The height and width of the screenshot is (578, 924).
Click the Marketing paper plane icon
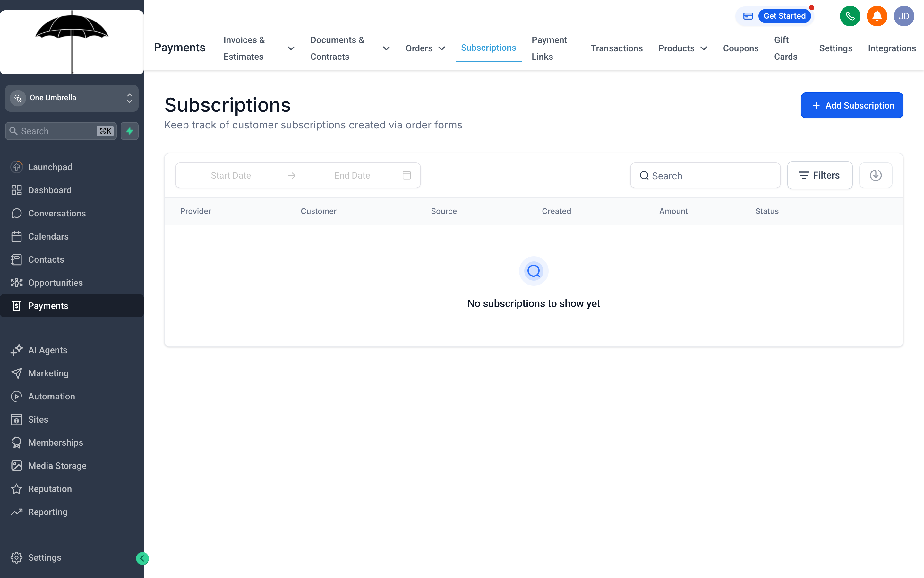click(16, 373)
